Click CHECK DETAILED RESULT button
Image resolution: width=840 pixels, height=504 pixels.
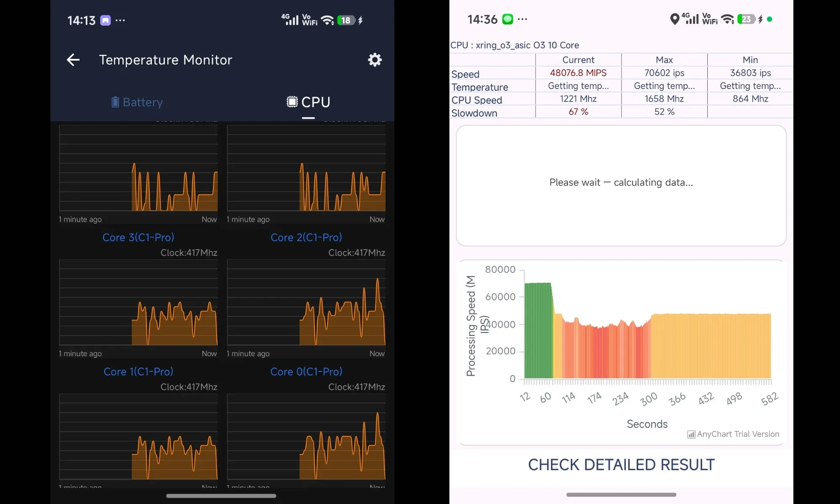pyautogui.click(x=621, y=465)
